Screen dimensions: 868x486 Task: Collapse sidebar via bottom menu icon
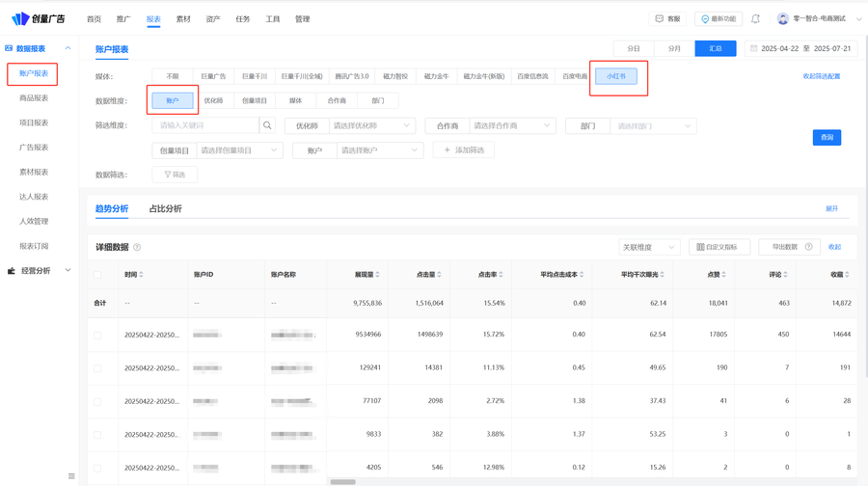tap(71, 476)
